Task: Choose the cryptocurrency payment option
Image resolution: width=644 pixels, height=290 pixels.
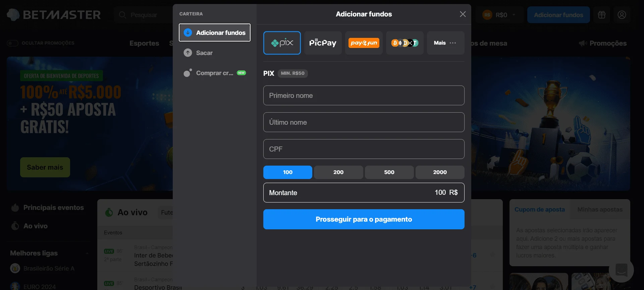Action: tap(405, 43)
